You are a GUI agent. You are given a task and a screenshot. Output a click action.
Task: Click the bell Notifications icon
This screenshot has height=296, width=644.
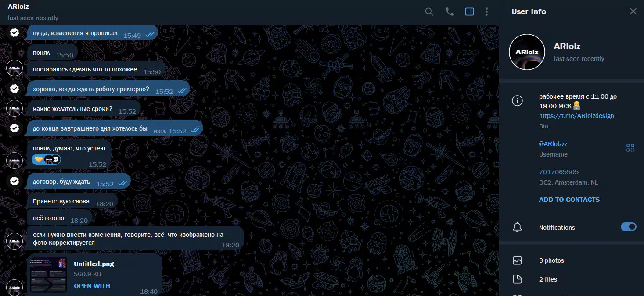(x=518, y=227)
